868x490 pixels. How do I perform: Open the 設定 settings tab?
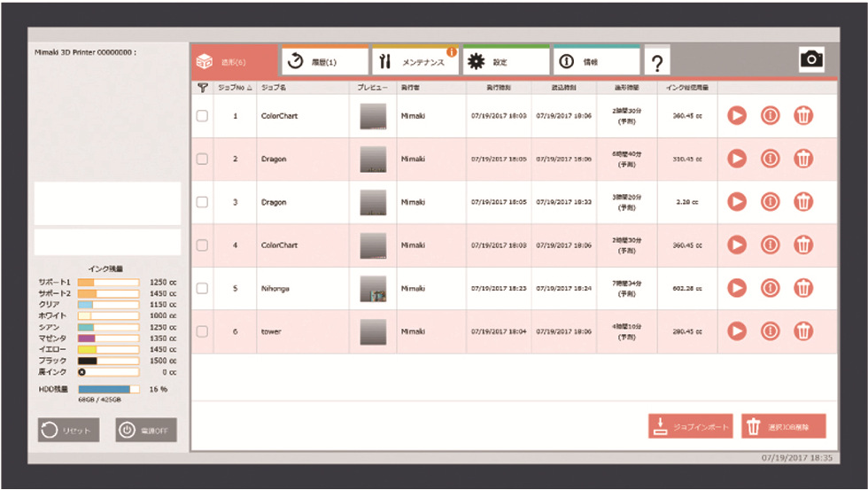[x=506, y=61]
